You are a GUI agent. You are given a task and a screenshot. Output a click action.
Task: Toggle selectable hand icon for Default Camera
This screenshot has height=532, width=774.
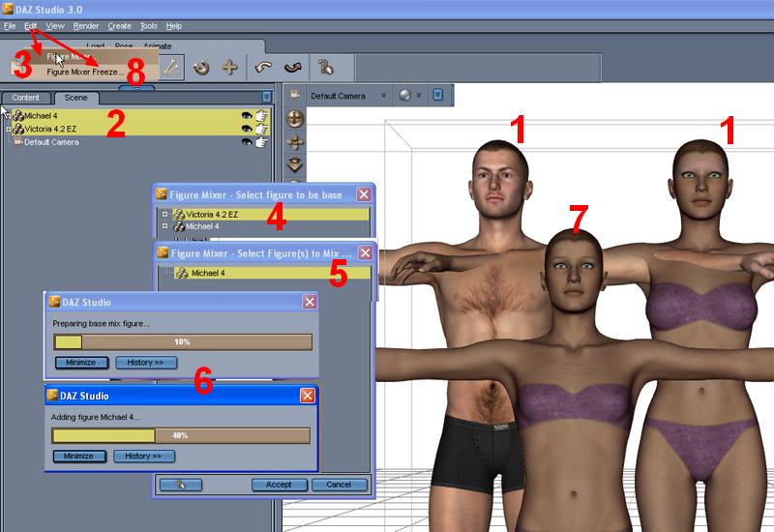click(261, 142)
